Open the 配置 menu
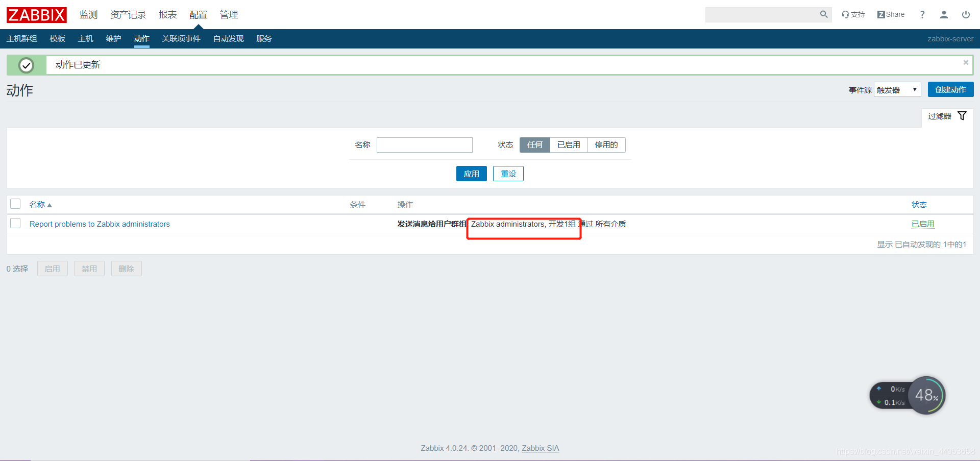980x461 pixels. coord(198,15)
